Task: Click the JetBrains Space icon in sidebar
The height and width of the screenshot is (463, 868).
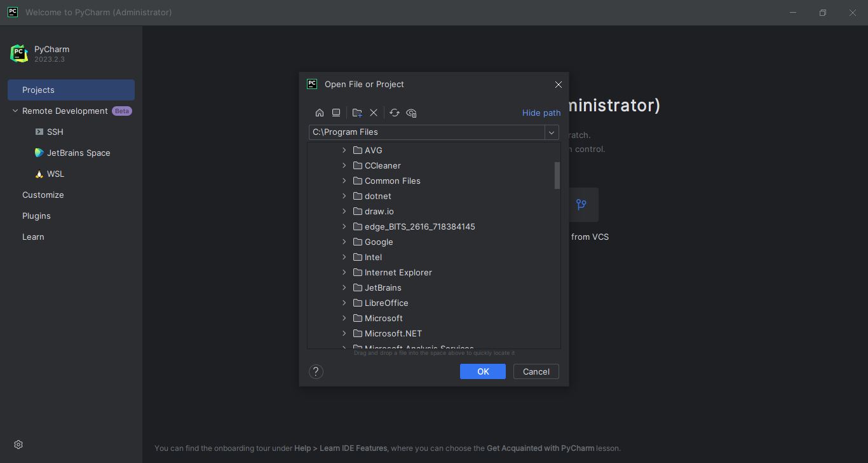Action: coord(39,153)
